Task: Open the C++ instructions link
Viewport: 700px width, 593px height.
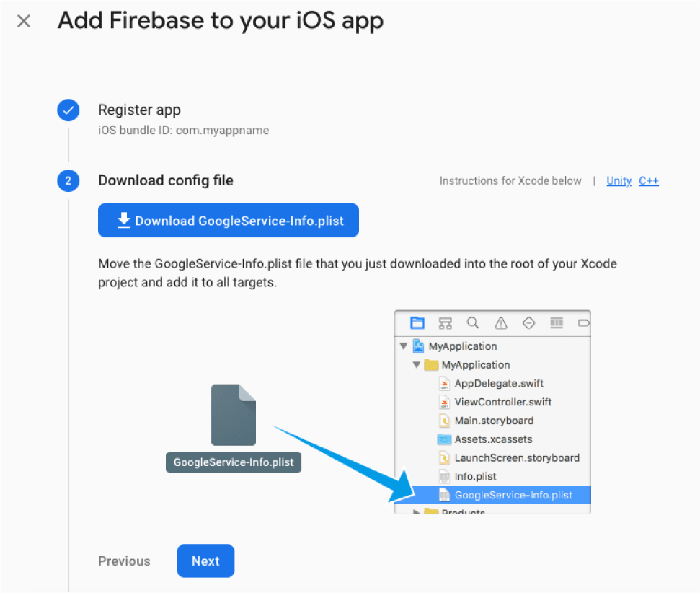Action: point(649,181)
